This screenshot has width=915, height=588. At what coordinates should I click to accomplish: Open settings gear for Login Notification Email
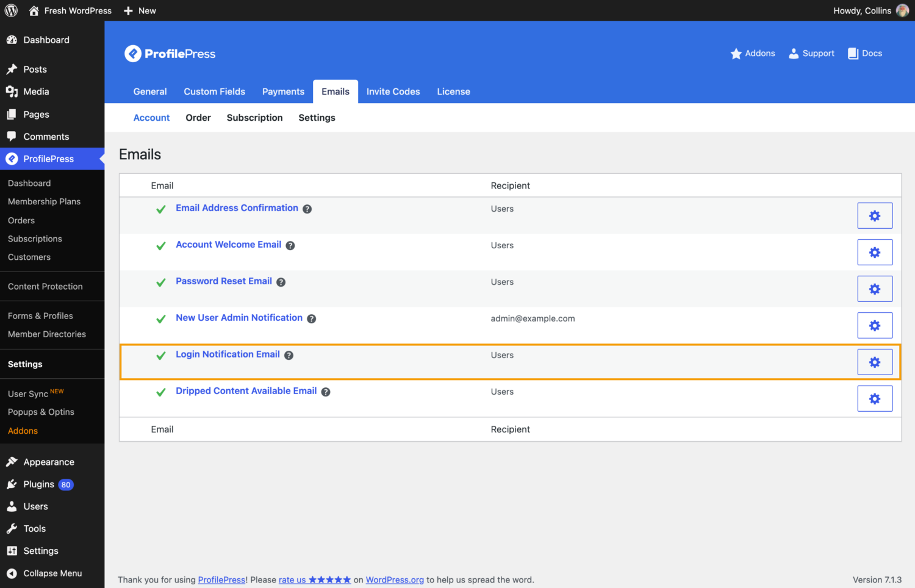pyautogui.click(x=875, y=362)
